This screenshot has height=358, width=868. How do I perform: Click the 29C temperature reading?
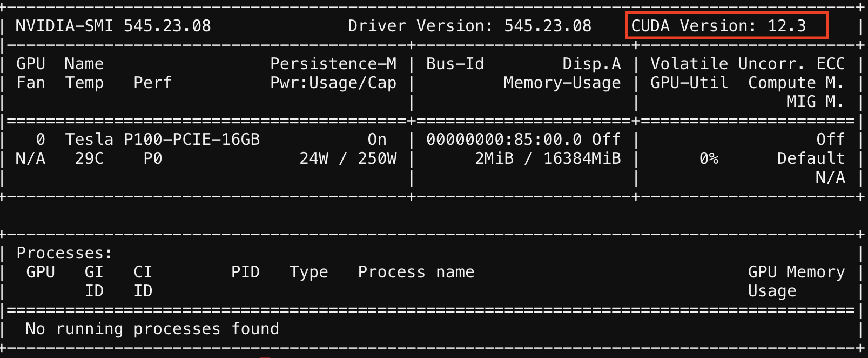pyautogui.click(x=89, y=158)
